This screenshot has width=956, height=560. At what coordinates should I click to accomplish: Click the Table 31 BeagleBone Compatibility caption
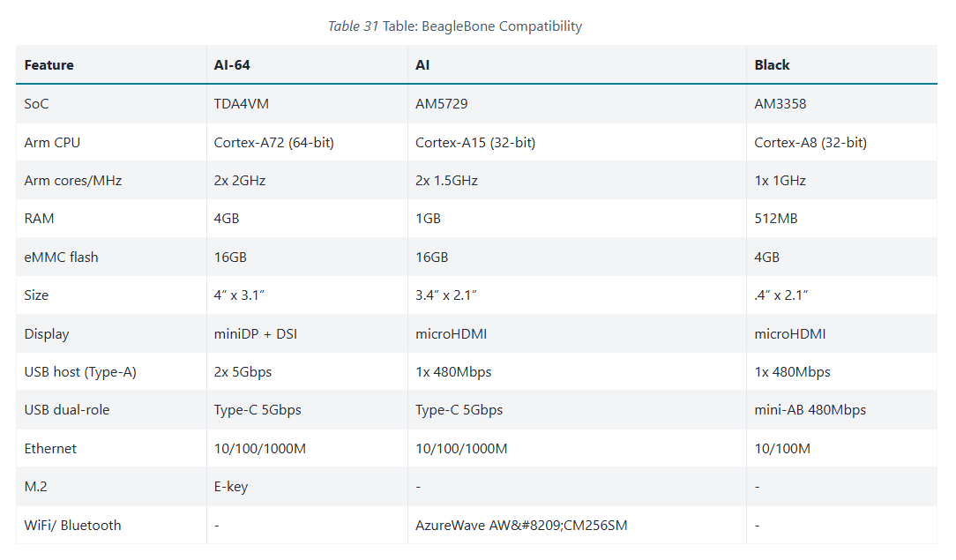[455, 26]
